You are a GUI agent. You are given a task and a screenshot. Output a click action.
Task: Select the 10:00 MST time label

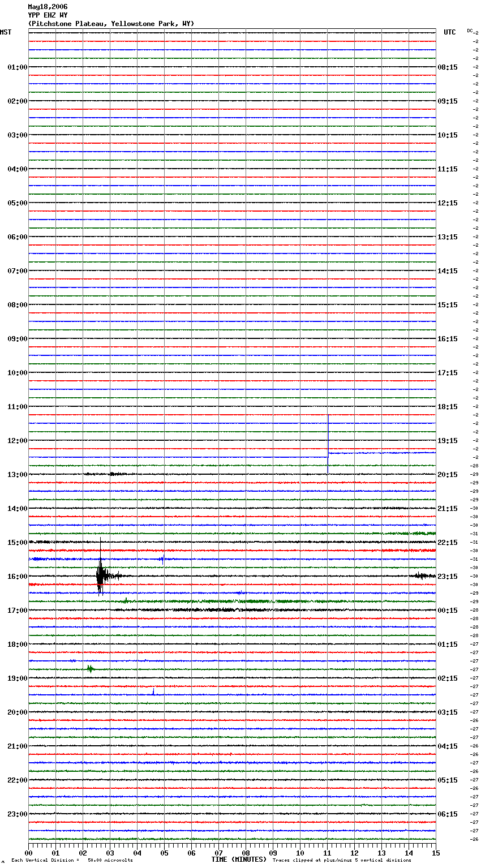pyautogui.click(x=18, y=373)
